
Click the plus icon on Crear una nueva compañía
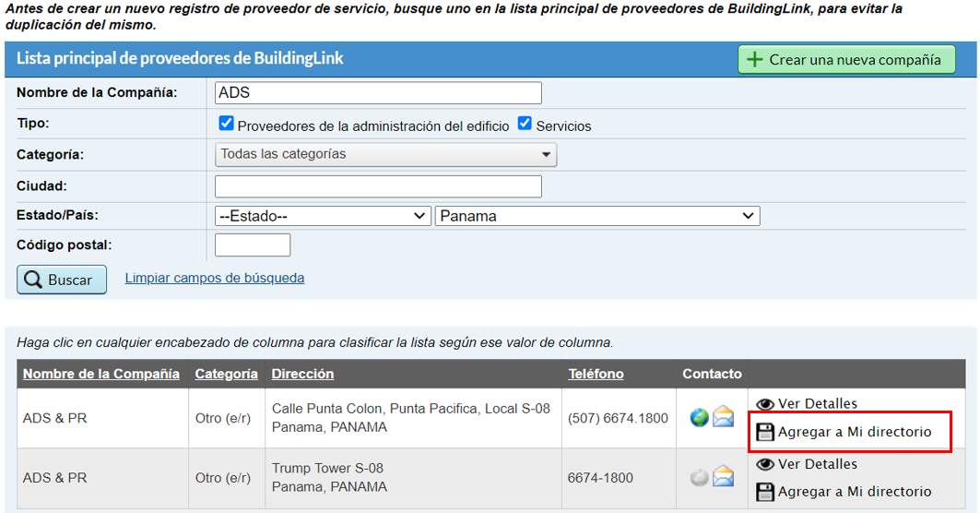point(755,59)
